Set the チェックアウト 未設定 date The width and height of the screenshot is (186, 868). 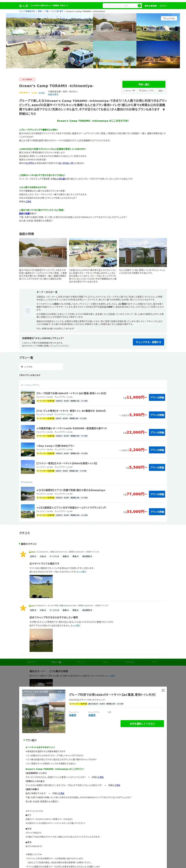tap(92, 715)
